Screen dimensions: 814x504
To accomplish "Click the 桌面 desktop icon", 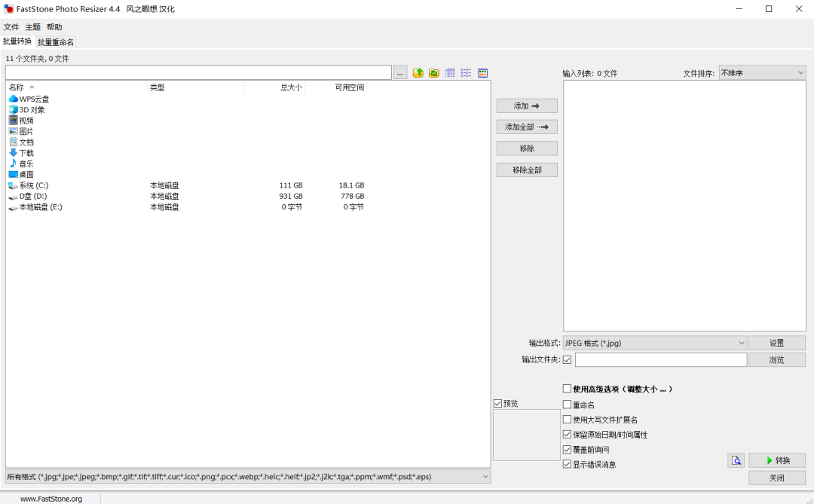I will (13, 174).
